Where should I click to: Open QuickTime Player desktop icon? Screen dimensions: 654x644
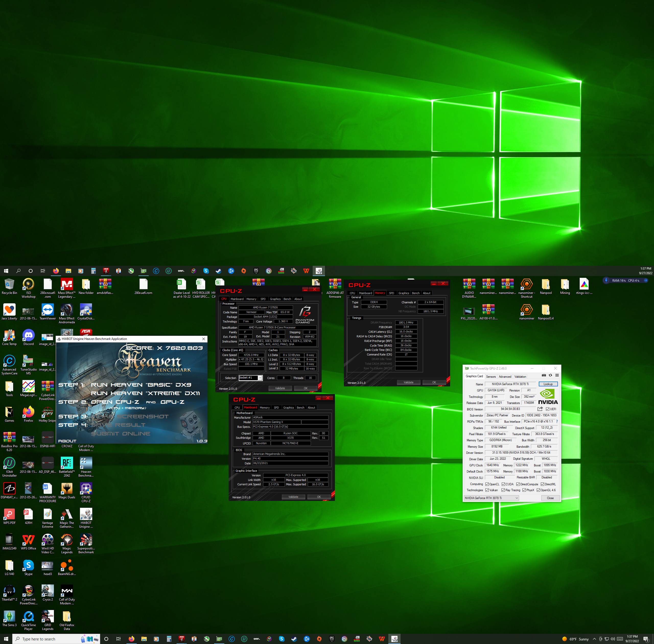coord(28,621)
